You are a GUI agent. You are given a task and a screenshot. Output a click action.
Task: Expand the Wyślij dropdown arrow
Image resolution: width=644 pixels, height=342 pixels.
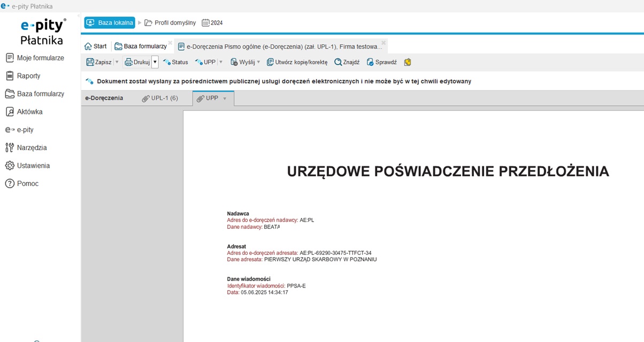(x=258, y=62)
